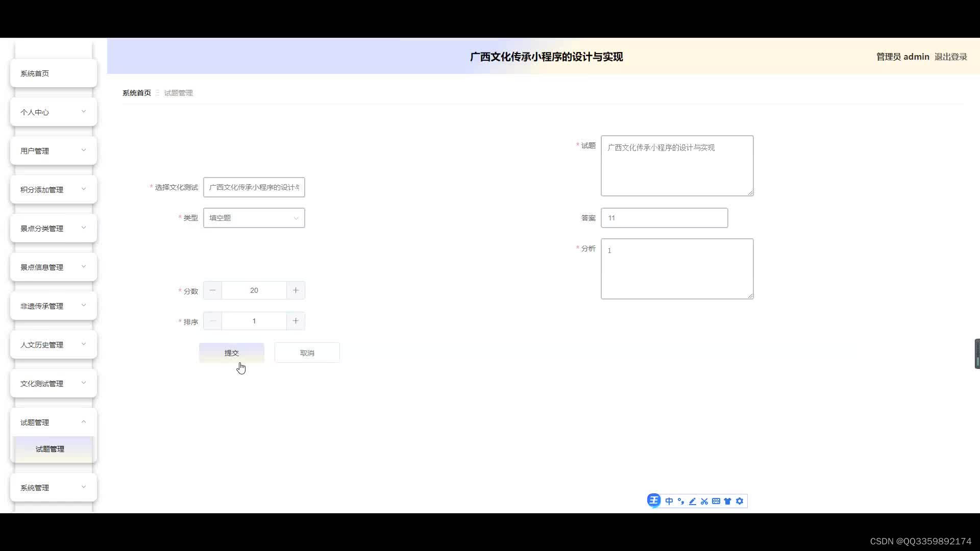Click the 排序 number field showing 1

click(254, 321)
